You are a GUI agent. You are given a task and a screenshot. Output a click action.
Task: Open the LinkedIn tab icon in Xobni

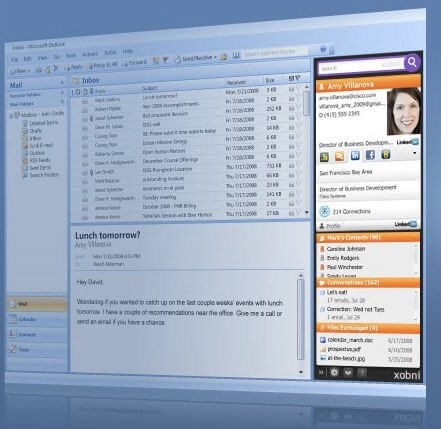[x=355, y=155]
